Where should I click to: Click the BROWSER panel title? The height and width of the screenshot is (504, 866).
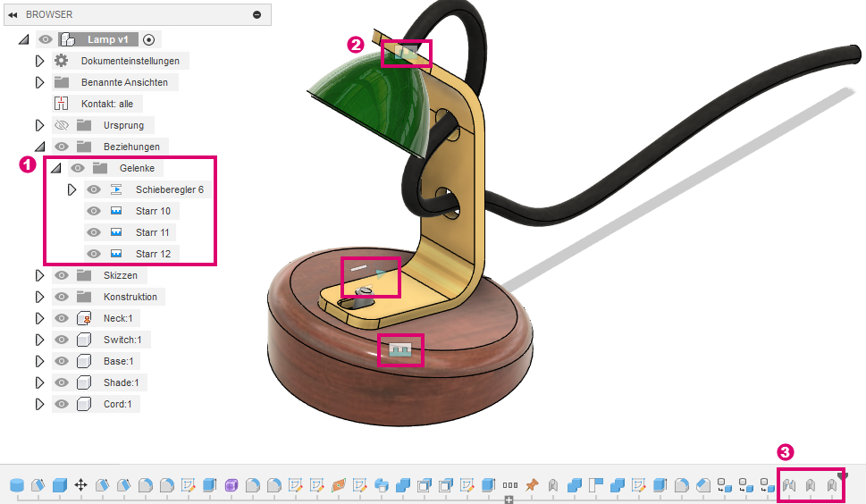coord(49,15)
